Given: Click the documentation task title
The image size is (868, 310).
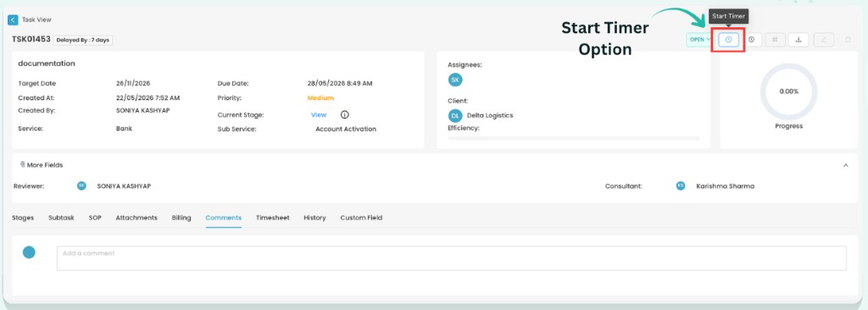Looking at the screenshot, I should [47, 64].
